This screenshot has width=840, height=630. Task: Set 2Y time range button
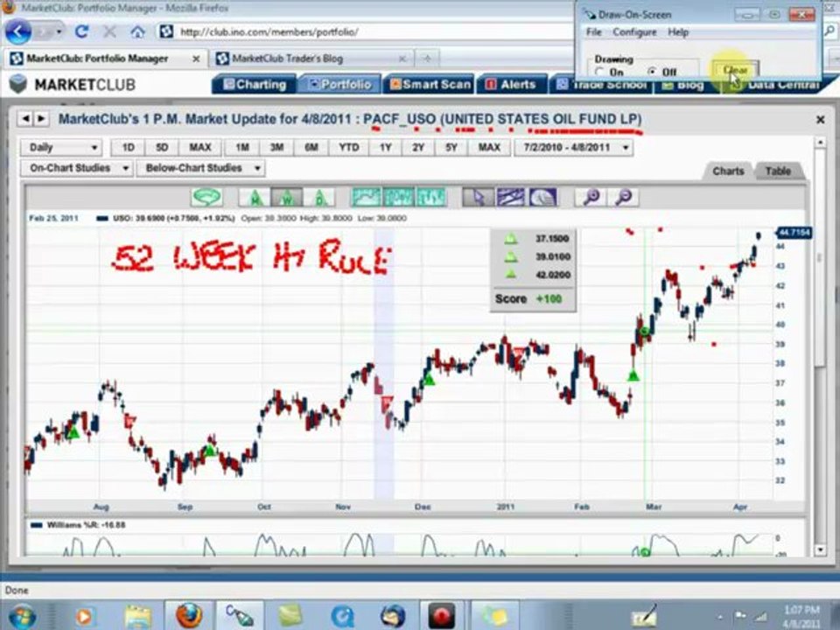418,147
